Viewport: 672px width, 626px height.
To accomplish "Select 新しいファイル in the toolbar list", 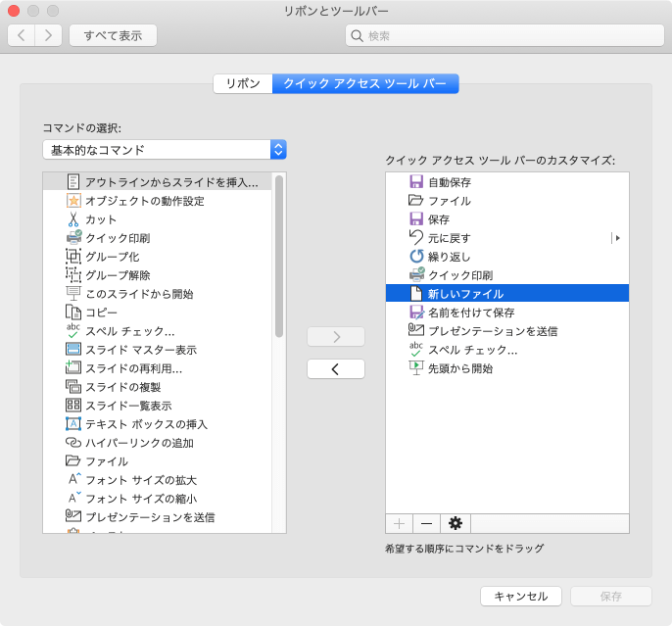I will 465,294.
